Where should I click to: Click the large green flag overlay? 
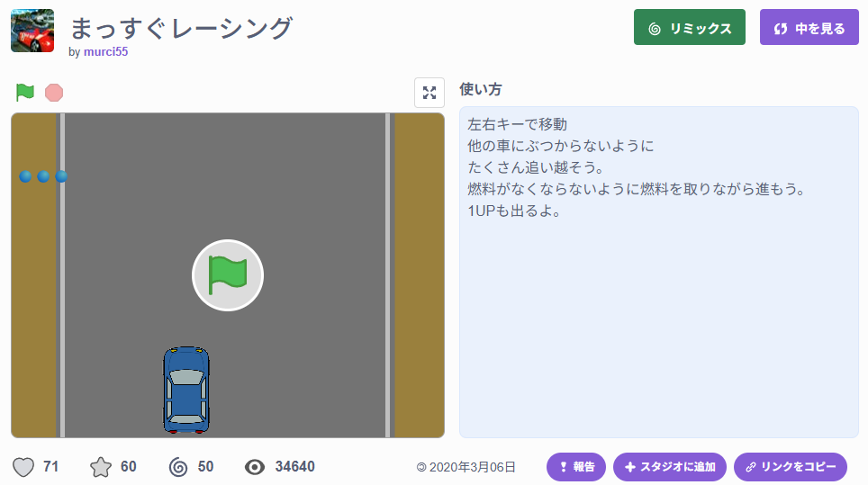point(228,275)
